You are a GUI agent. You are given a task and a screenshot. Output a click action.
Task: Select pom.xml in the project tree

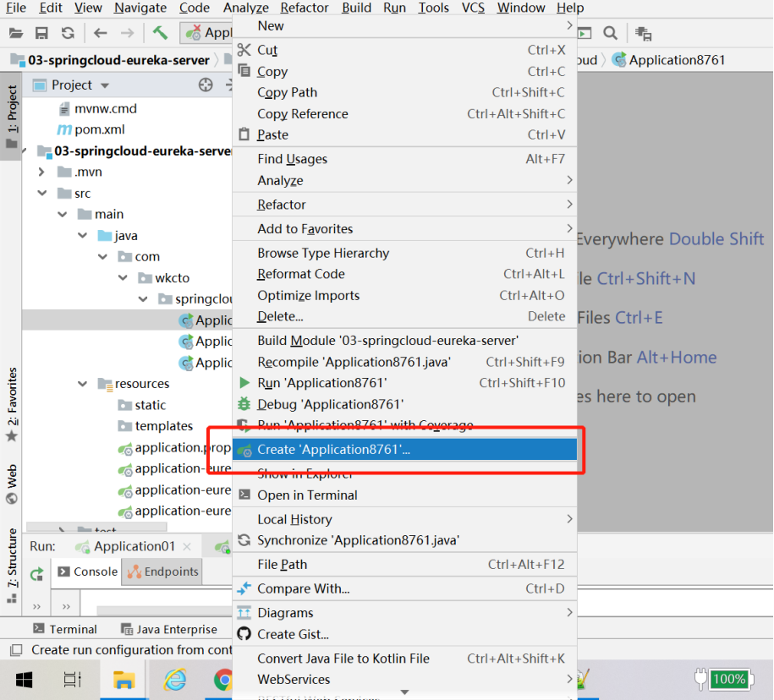[x=91, y=129]
